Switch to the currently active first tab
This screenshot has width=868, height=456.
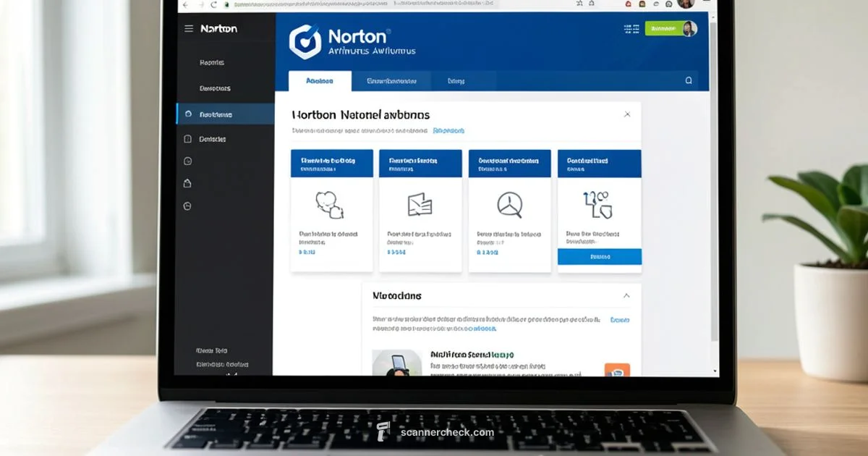click(x=320, y=80)
